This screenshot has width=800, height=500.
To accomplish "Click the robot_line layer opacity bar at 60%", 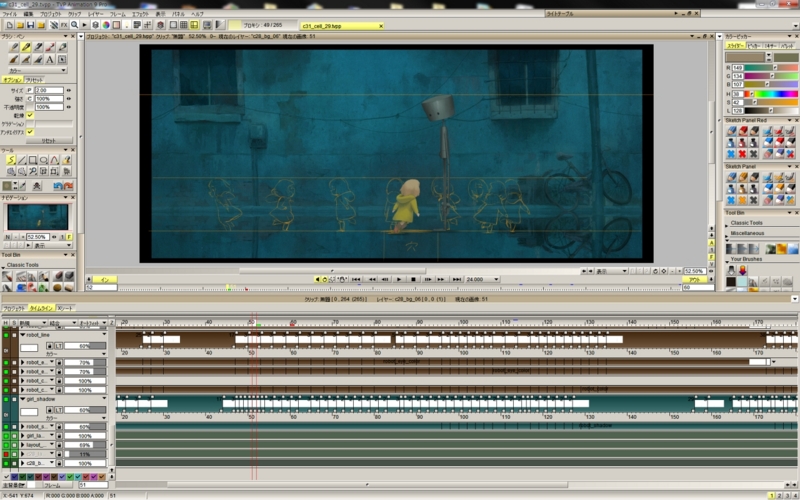I will 85,346.
